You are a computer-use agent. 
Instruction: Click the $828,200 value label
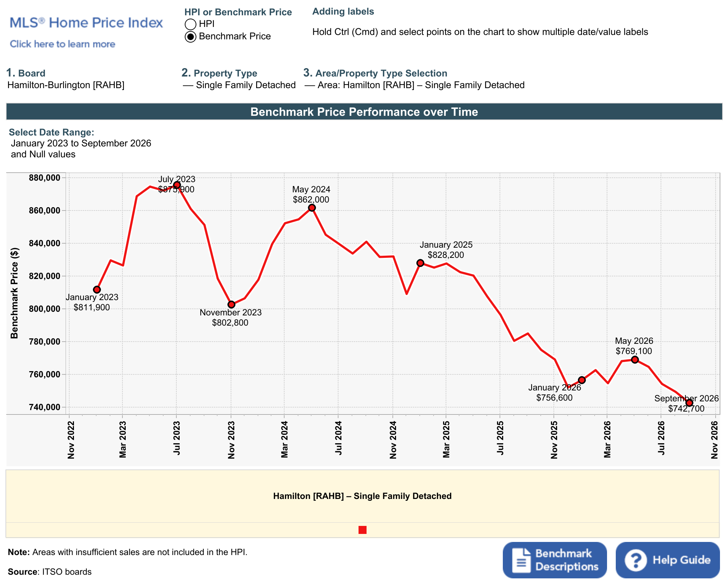tap(446, 255)
